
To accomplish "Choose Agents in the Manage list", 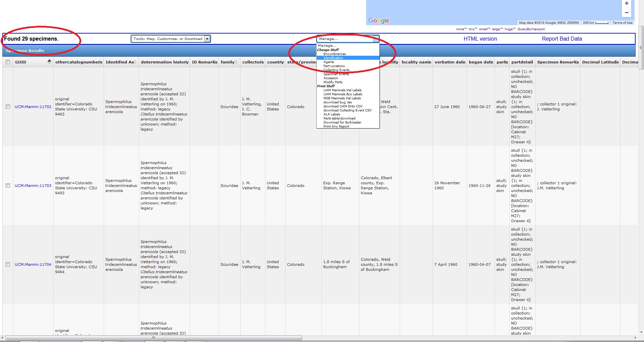I will 329,62.
